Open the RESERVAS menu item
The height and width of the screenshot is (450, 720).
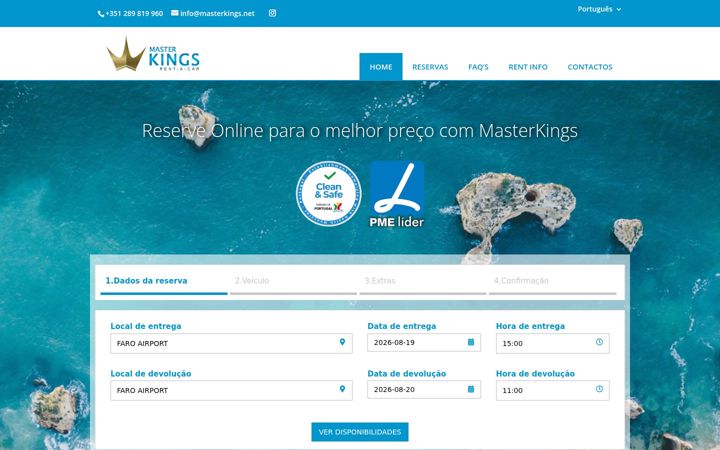[430, 67]
